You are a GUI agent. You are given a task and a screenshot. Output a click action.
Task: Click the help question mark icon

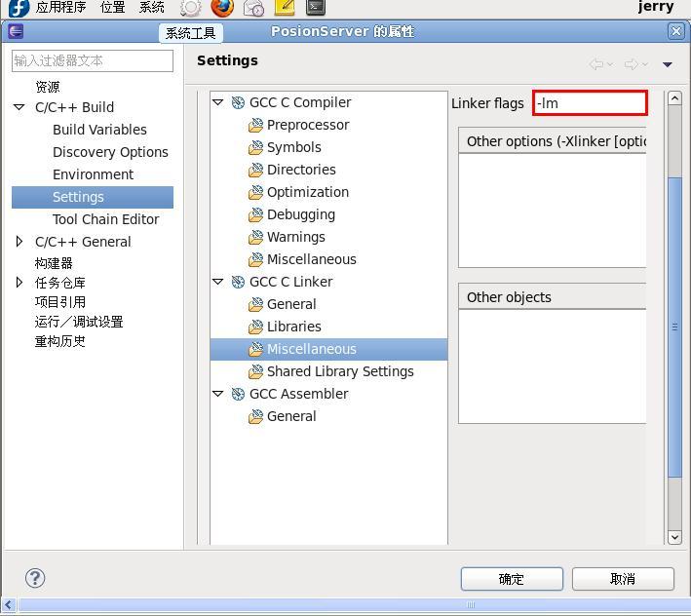35,578
